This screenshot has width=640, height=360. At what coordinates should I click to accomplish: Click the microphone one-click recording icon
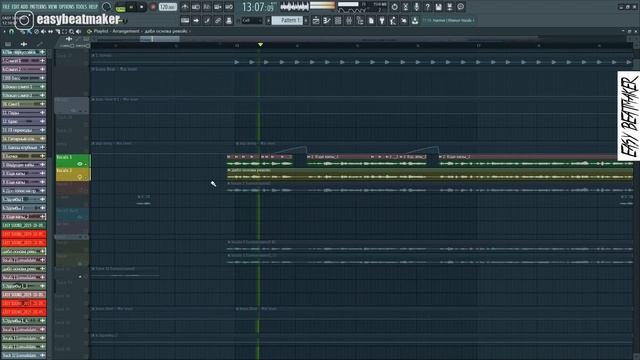coord(416,7)
